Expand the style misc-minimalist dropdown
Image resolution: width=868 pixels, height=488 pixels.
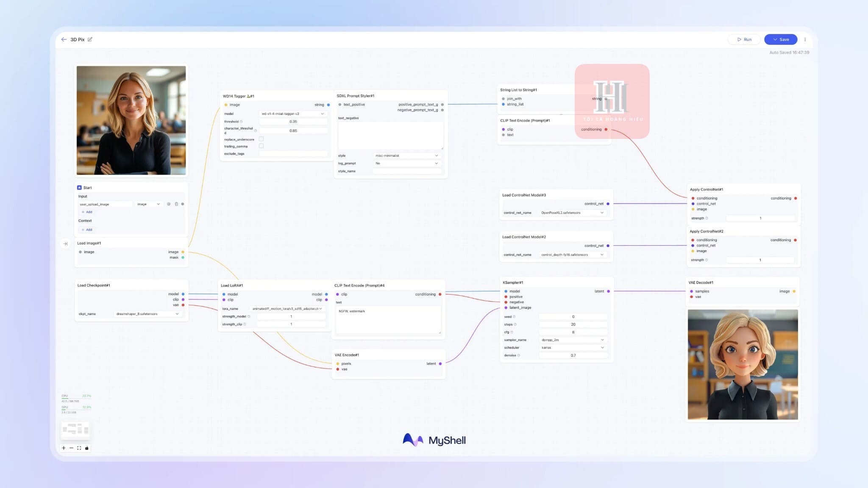406,155
